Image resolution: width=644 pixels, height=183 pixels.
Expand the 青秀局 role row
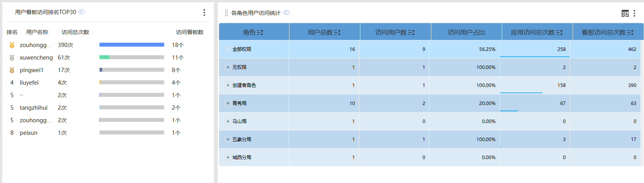[x=228, y=103]
